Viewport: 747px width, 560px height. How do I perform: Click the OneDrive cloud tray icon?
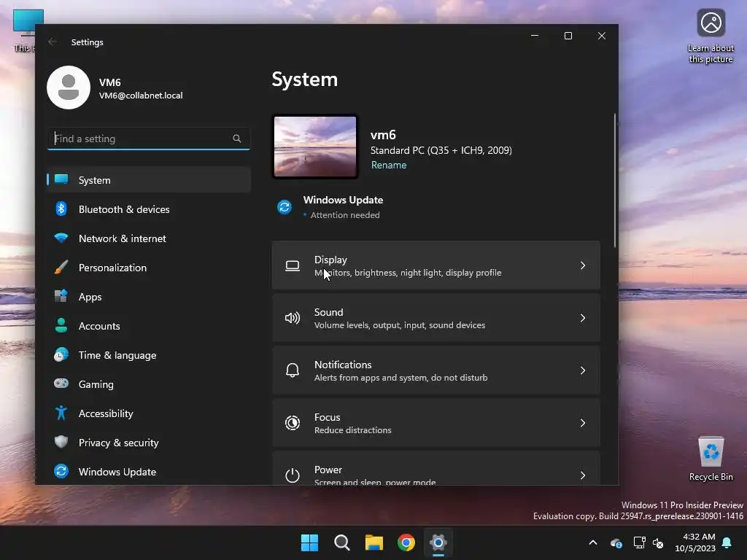pos(616,542)
